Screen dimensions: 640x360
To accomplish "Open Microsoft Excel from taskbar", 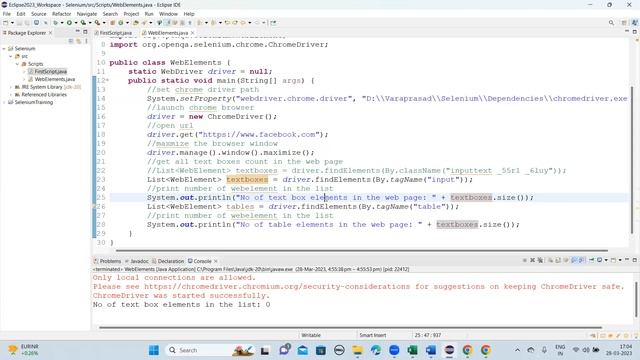I will tap(412, 350).
